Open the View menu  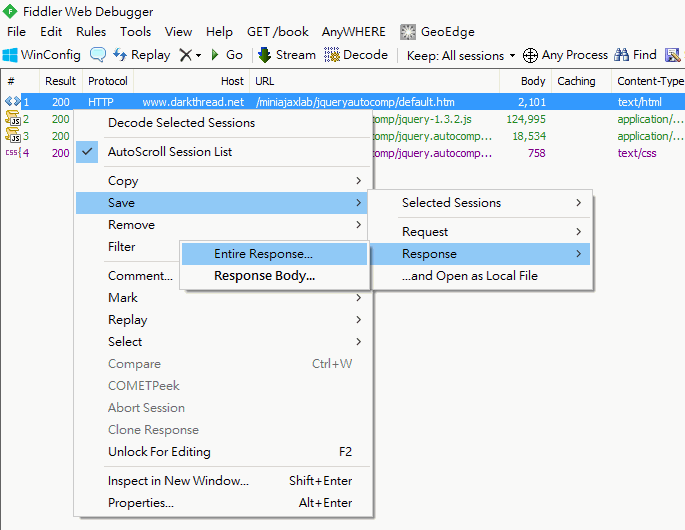coord(178,32)
